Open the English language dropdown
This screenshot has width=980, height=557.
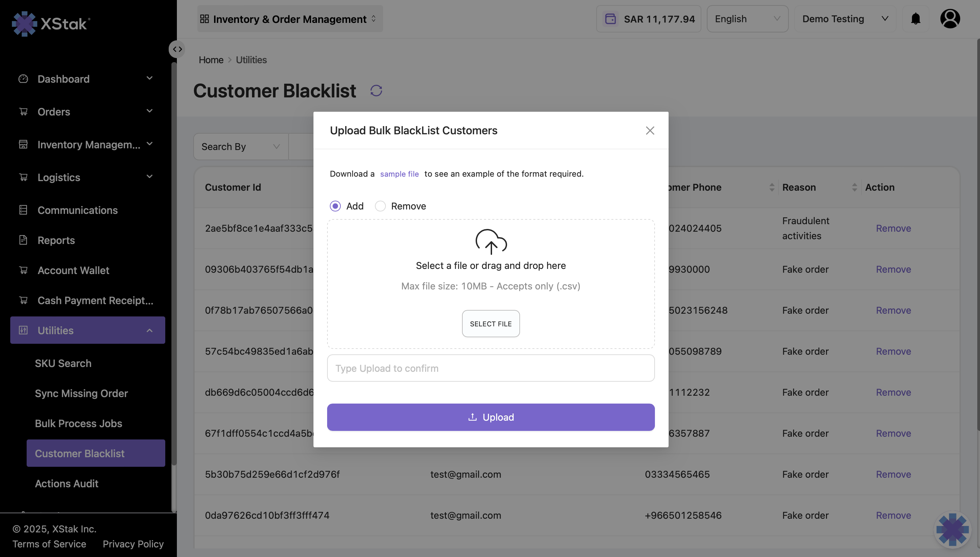(747, 19)
